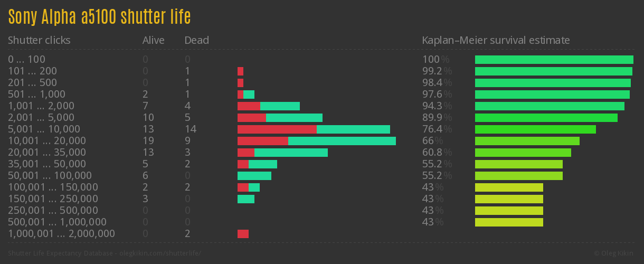This screenshot has width=644, height=264.
Task: Click the teal bar for 150,001 … 250,000
Action: pos(245,199)
